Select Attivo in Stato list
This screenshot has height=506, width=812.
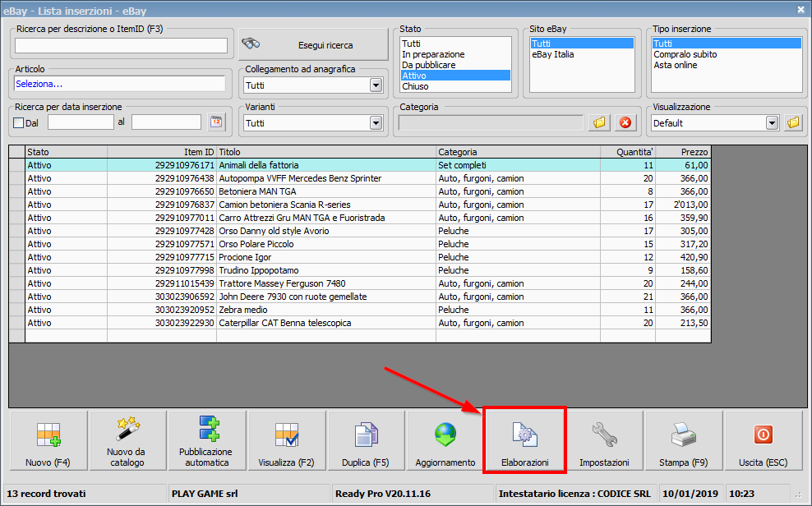pos(455,76)
